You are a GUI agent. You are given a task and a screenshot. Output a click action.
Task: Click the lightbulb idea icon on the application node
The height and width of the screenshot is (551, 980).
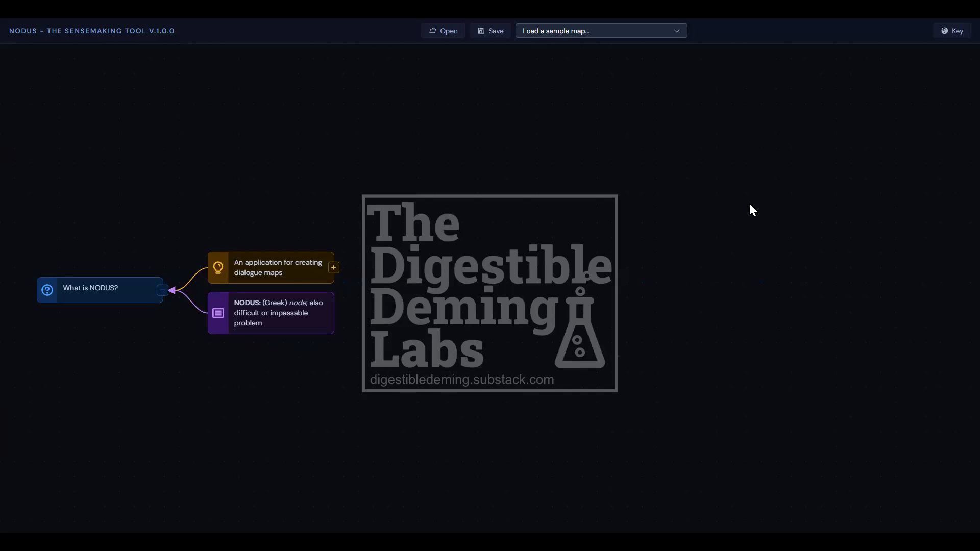[218, 267]
